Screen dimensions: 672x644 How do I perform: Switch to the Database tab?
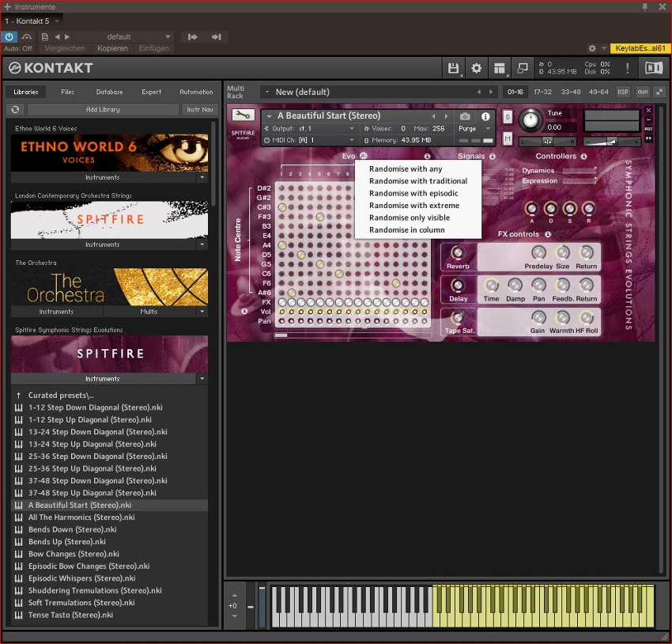point(109,92)
